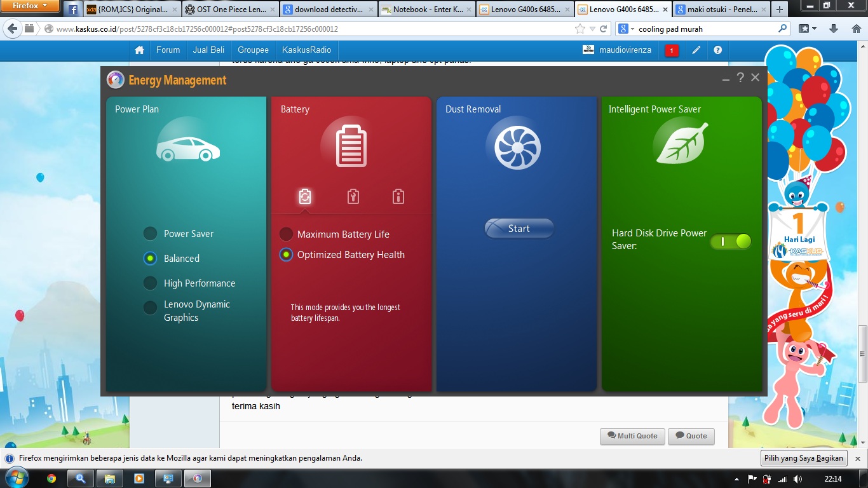Open the Google search engine dropdown
This screenshot has height=488, width=868.
click(627, 29)
